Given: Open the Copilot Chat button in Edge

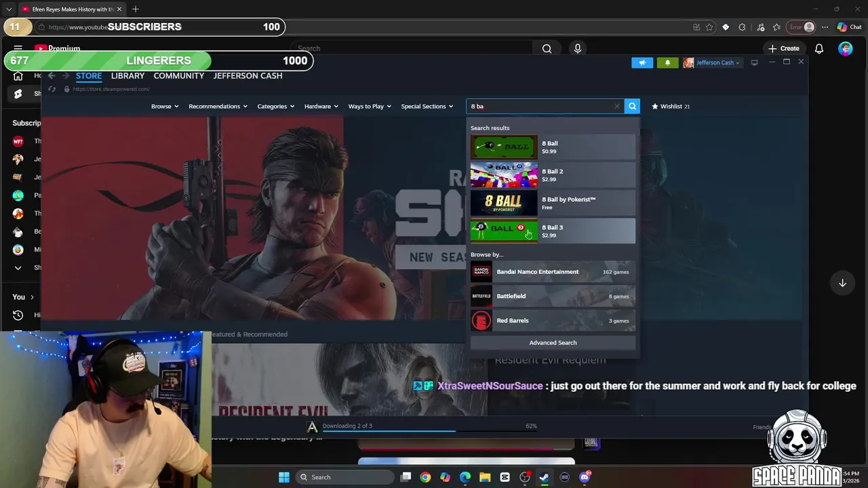Looking at the screenshot, I should [849, 27].
